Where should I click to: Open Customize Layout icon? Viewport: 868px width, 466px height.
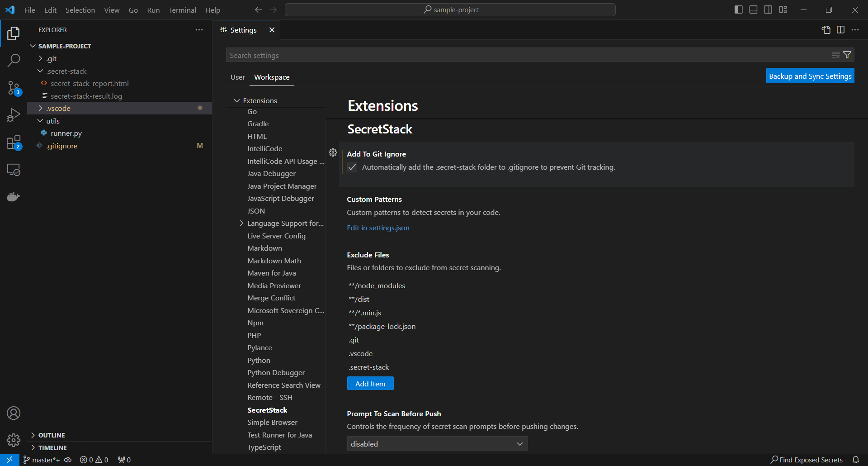tap(783, 10)
